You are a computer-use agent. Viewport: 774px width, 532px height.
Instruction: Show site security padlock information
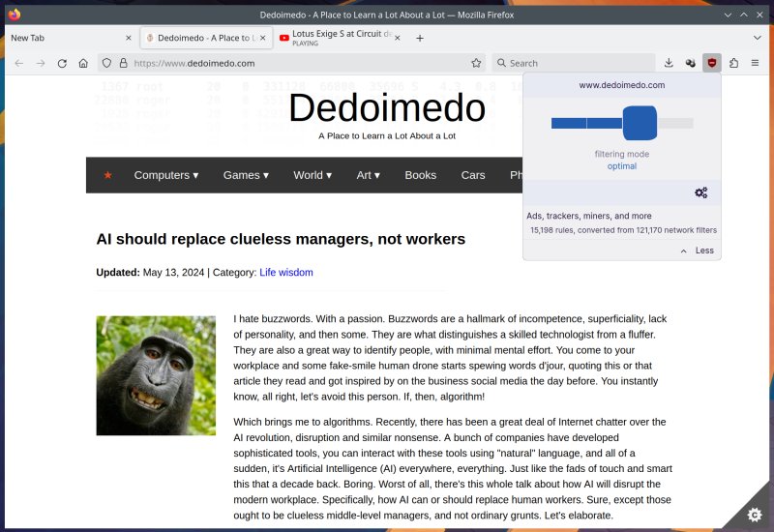click(x=124, y=63)
